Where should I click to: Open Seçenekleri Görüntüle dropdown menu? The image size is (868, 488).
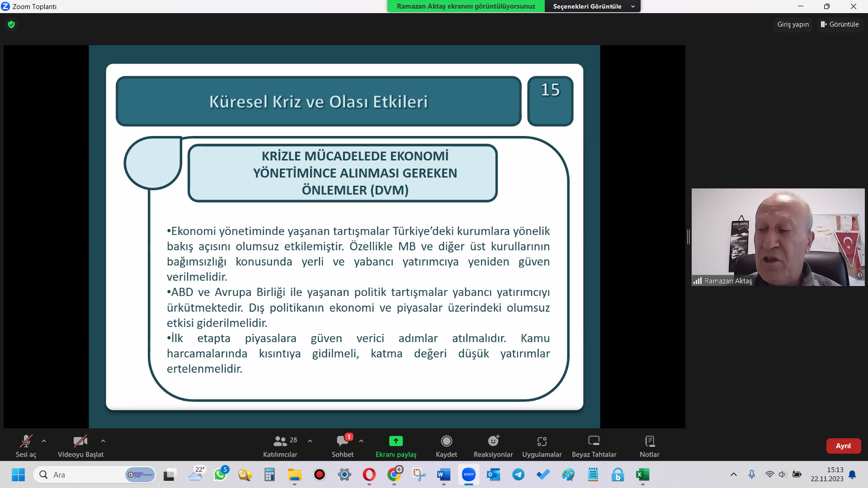(x=593, y=6)
